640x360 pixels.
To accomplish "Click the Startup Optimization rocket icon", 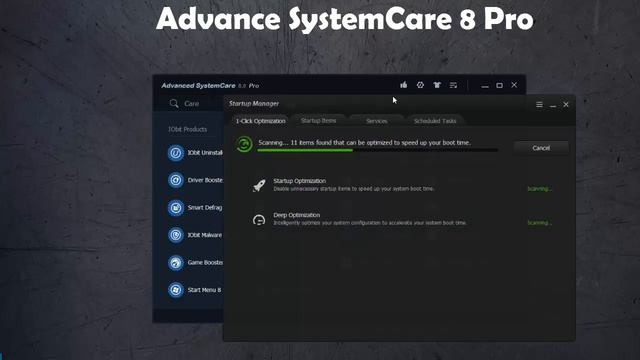I will click(x=259, y=185).
